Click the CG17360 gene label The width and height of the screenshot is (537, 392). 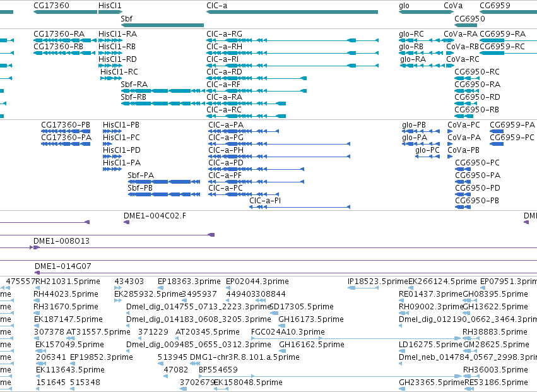click(51, 6)
